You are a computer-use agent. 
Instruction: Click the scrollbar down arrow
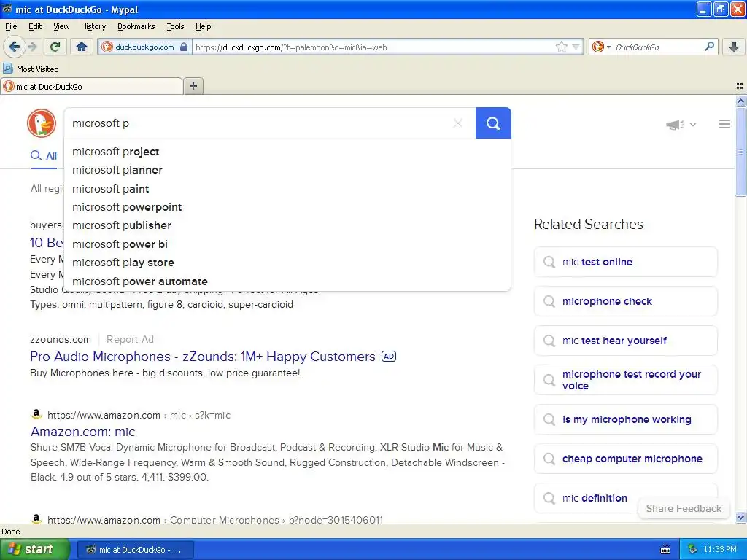(740, 517)
